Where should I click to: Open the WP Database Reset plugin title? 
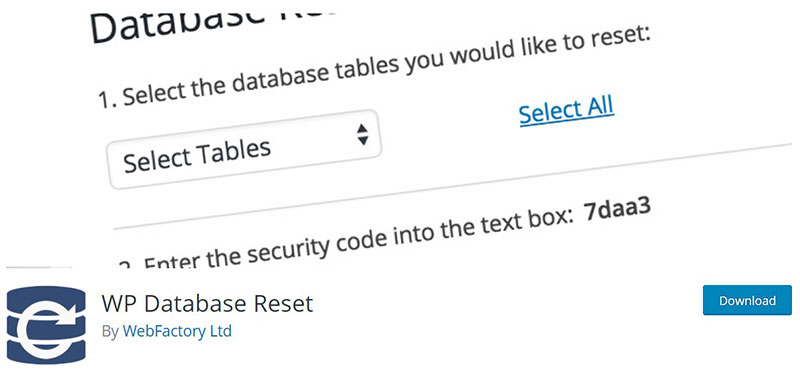pos(207,304)
